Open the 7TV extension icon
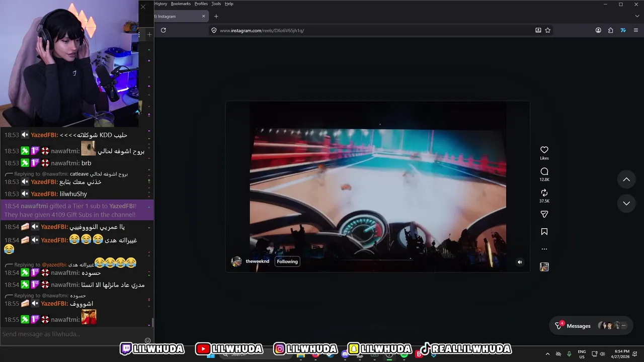This screenshot has width=644, height=362. (623, 30)
